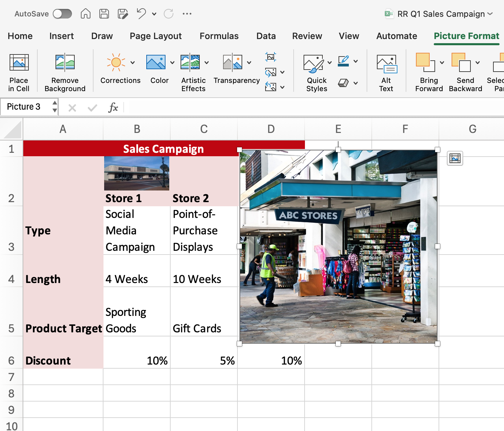Expand the Artistic Effects dropdown arrow
Screen dimensions: 504x431
[207, 63]
